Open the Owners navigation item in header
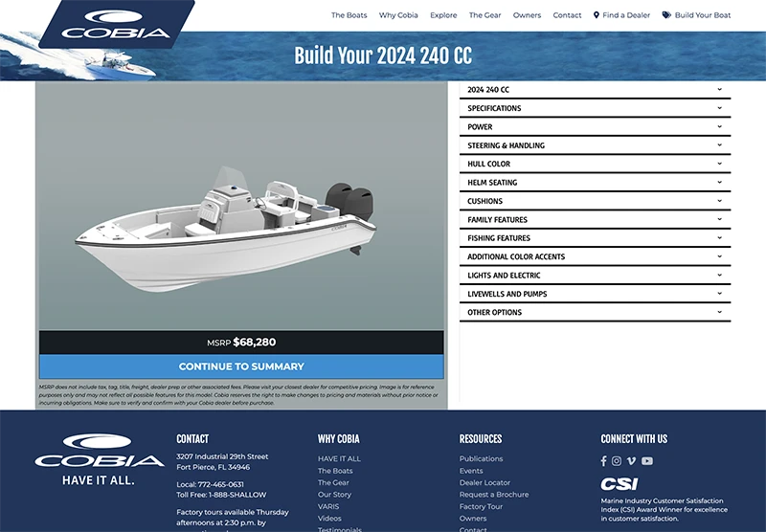Viewport: 766px width, 532px height. point(527,15)
